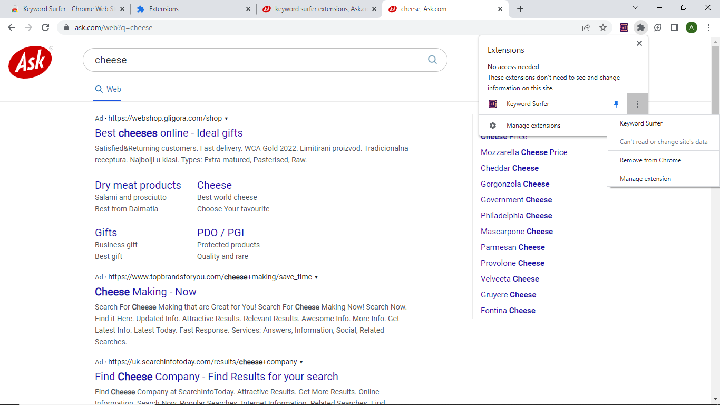The width and height of the screenshot is (720, 405).
Task: Click the search magnifier icon in search box
Action: 432,60
